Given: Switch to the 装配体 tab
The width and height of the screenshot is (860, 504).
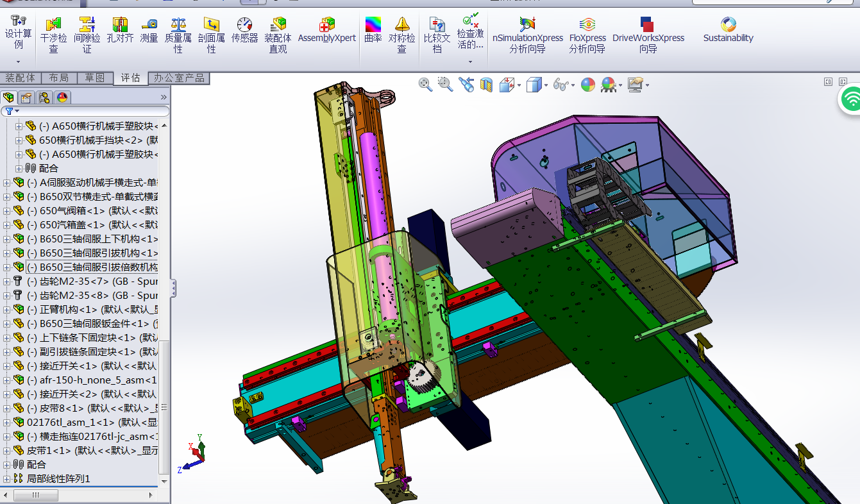Looking at the screenshot, I should tap(21, 78).
